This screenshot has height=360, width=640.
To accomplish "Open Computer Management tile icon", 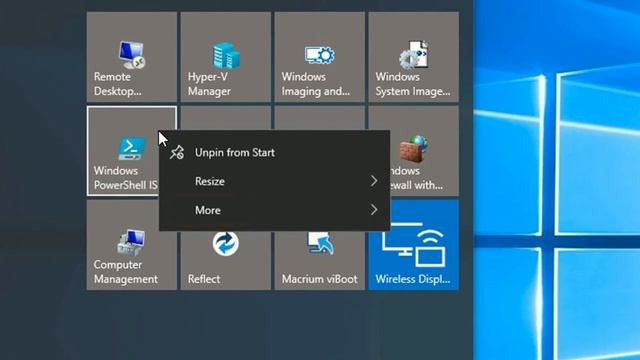I will click(x=131, y=243).
